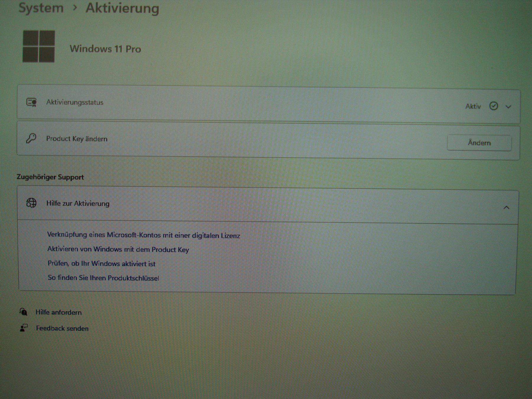The height and width of the screenshot is (399, 532).
Task: Click the Feedback senden person icon
Action: coord(24,328)
